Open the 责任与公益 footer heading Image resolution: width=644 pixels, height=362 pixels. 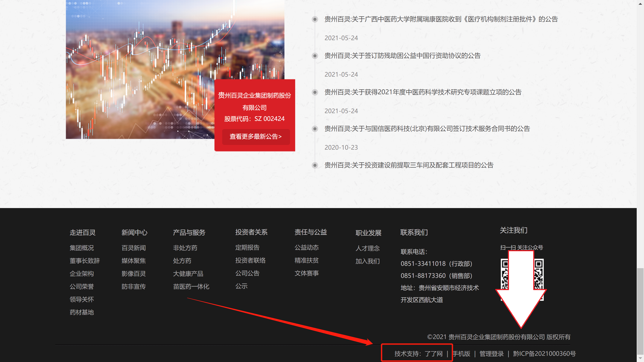(310, 232)
